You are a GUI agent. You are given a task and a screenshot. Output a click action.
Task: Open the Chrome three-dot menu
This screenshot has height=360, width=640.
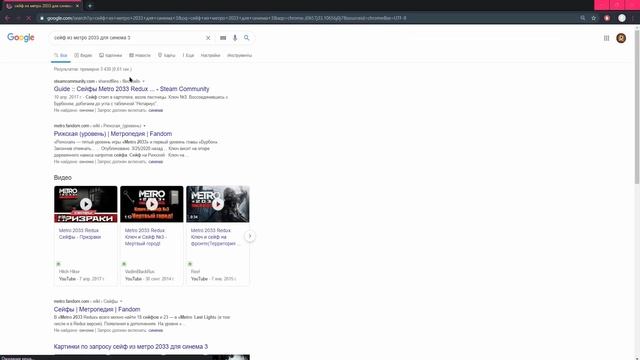pyautogui.click(x=634, y=18)
